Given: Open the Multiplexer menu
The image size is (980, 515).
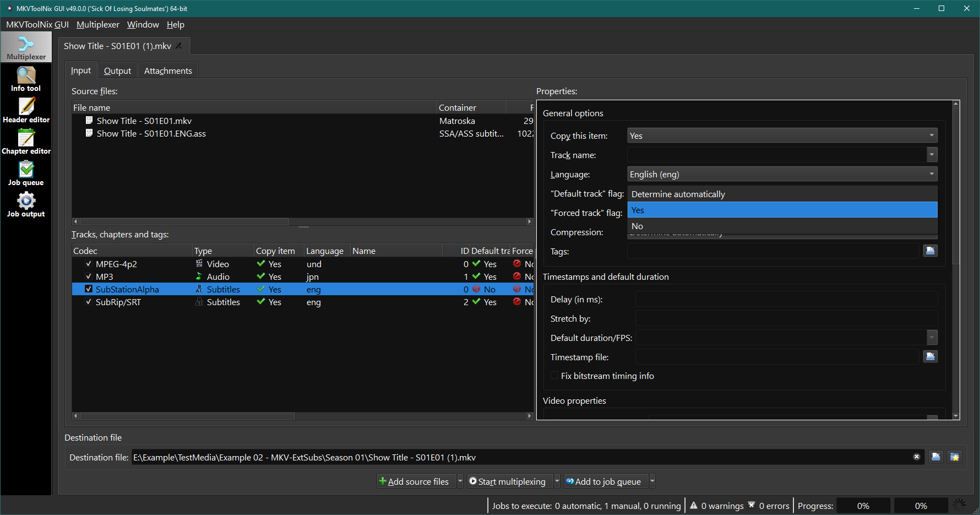Looking at the screenshot, I should coord(97,24).
